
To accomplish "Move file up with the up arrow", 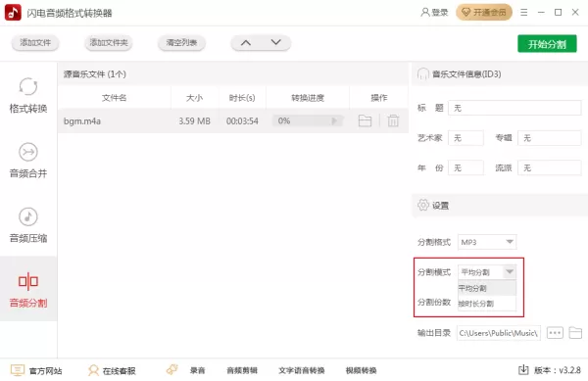I will click(246, 43).
